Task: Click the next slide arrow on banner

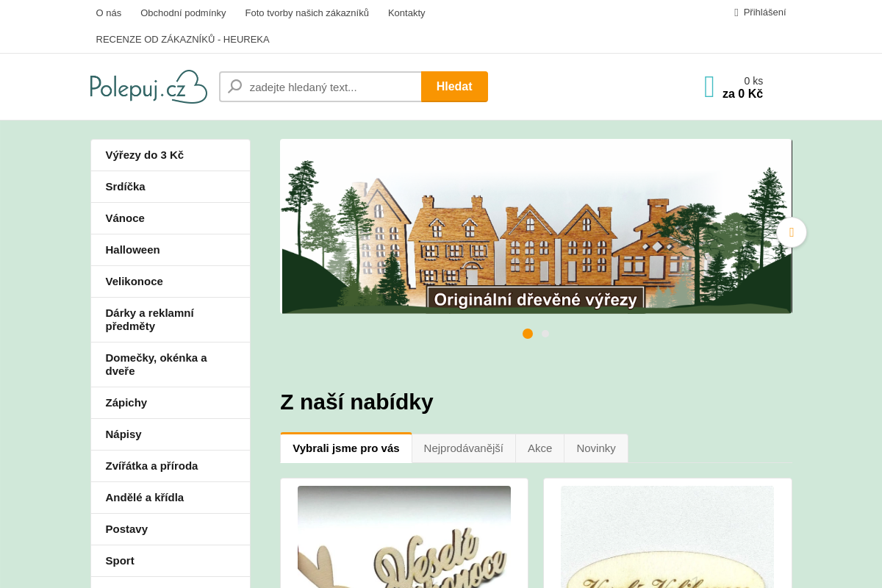Action: click(x=792, y=232)
